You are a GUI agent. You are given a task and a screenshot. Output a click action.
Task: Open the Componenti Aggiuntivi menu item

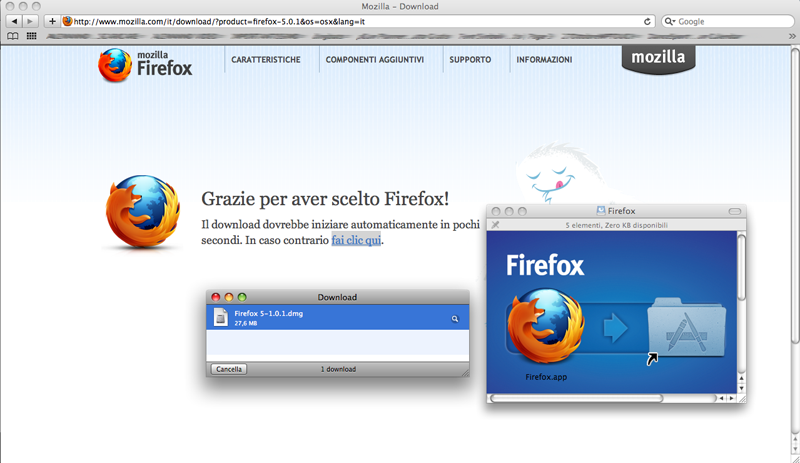375,60
